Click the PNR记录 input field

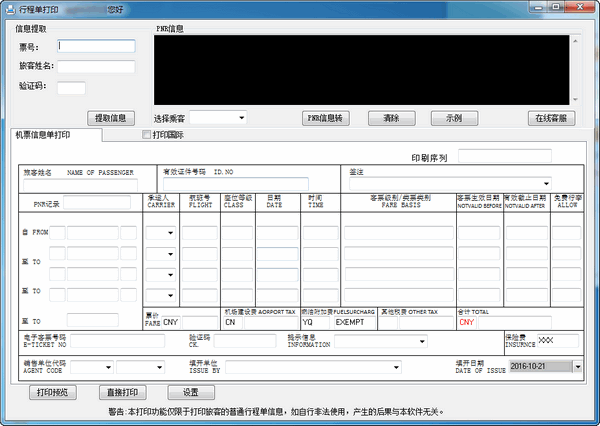pyautogui.click(x=97, y=202)
